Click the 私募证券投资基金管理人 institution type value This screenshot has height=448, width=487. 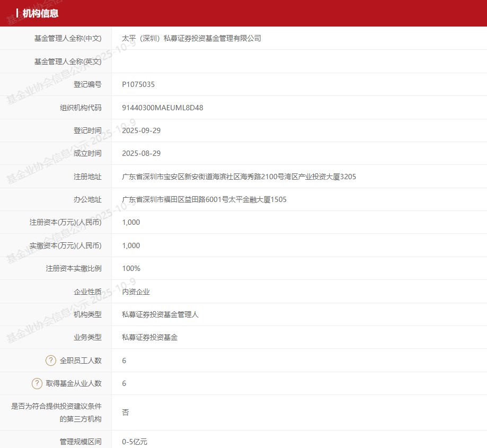160,314
